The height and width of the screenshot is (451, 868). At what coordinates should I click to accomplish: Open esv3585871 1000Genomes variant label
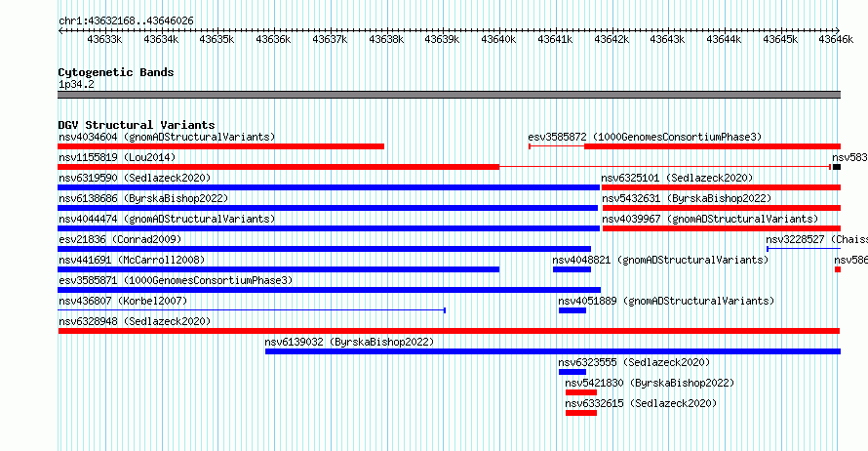click(x=176, y=280)
